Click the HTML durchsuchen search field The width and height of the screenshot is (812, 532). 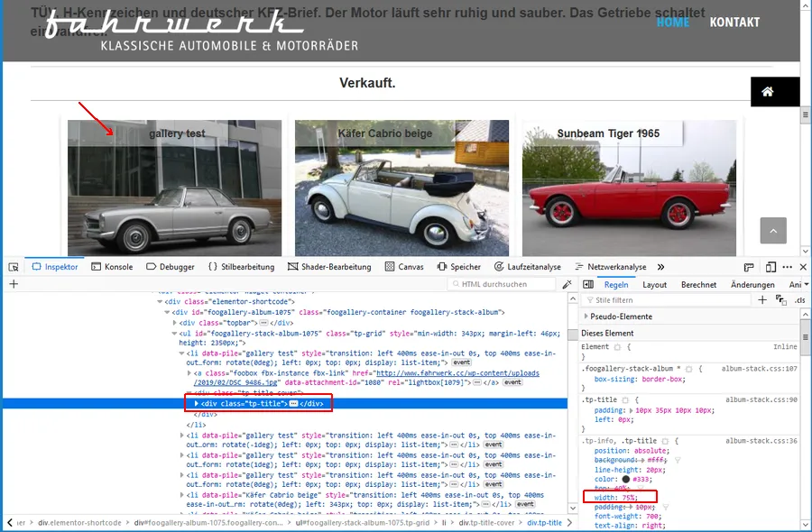502,284
